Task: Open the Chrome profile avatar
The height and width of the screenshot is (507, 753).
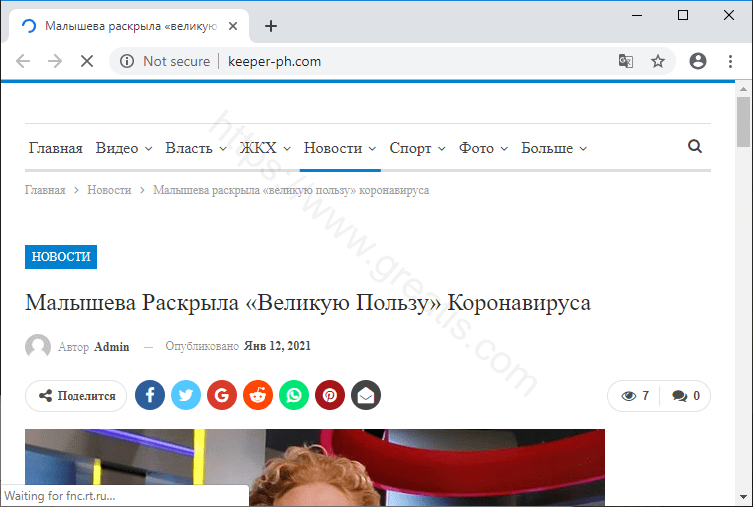Action: (x=698, y=61)
